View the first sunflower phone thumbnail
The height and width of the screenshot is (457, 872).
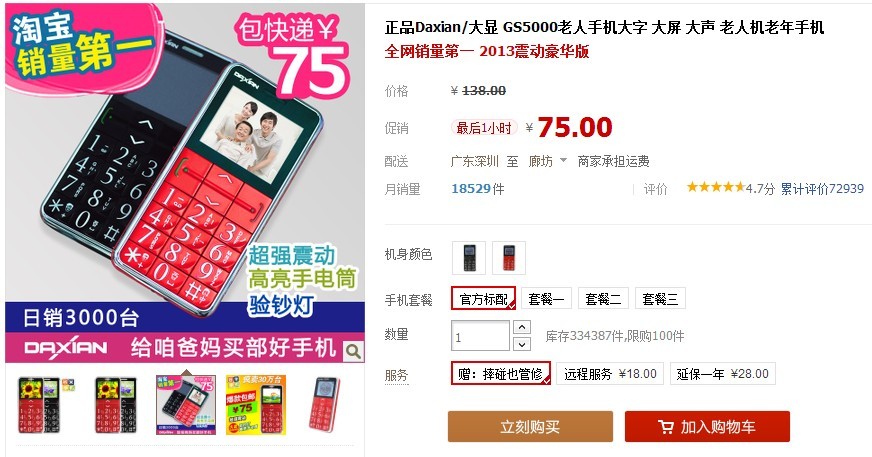point(39,405)
